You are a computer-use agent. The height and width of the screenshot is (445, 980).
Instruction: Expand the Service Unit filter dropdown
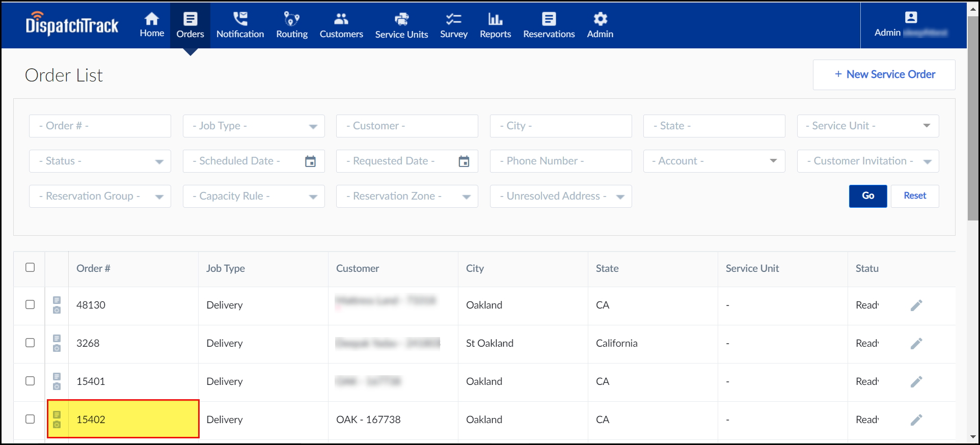pyautogui.click(x=868, y=126)
